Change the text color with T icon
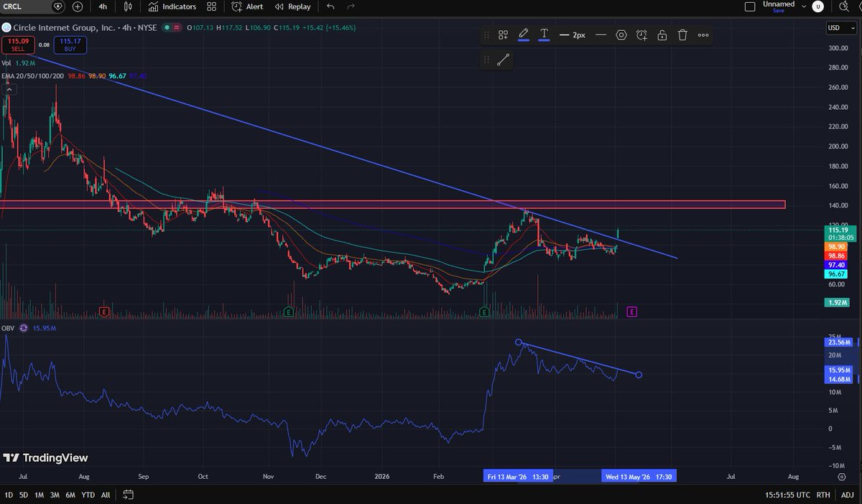862x504 pixels. pos(544,34)
